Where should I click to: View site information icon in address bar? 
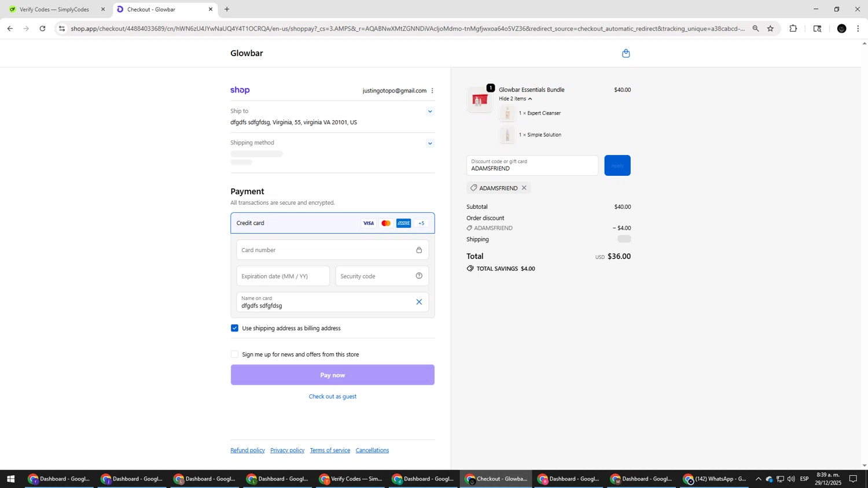[62, 28]
